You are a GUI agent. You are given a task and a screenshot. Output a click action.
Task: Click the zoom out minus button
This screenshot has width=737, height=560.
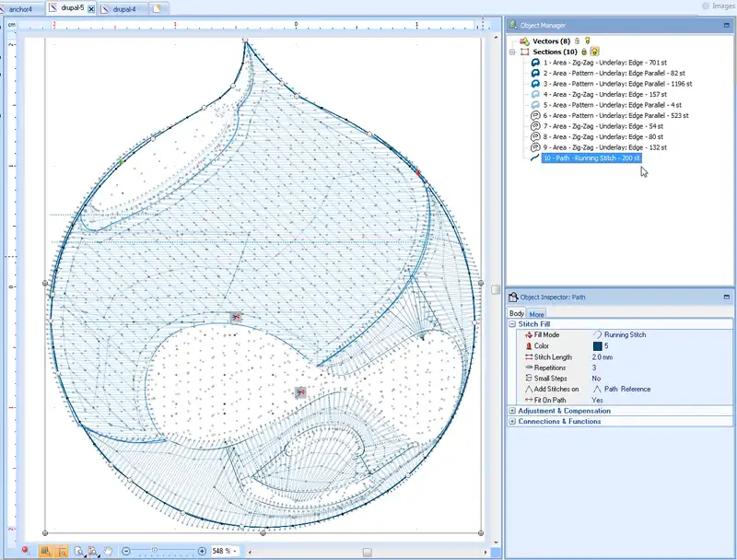125,551
